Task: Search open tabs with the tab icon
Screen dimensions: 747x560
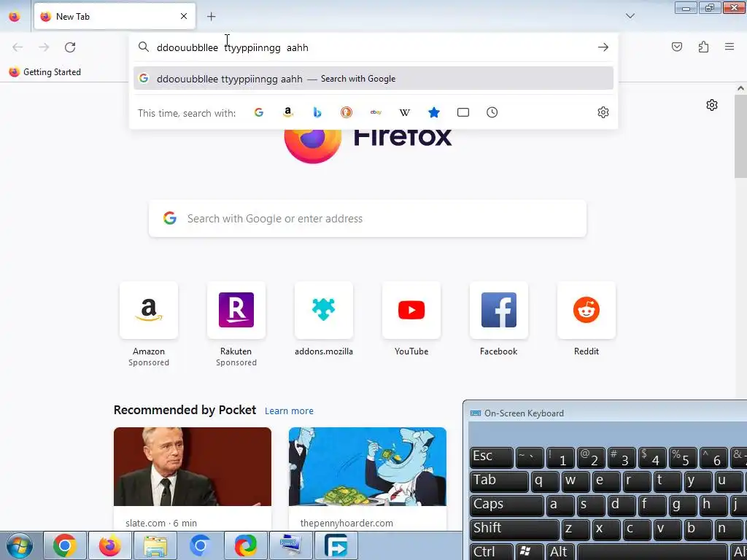Action: tap(463, 112)
